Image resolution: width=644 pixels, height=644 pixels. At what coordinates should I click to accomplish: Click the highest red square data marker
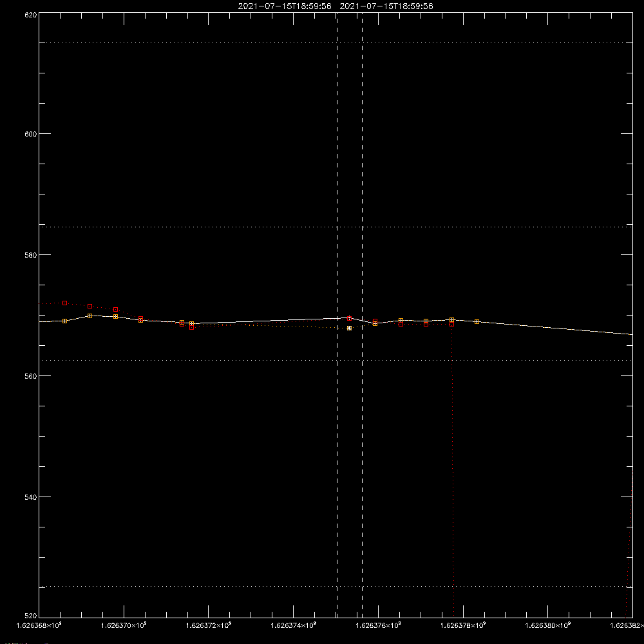coord(64,303)
